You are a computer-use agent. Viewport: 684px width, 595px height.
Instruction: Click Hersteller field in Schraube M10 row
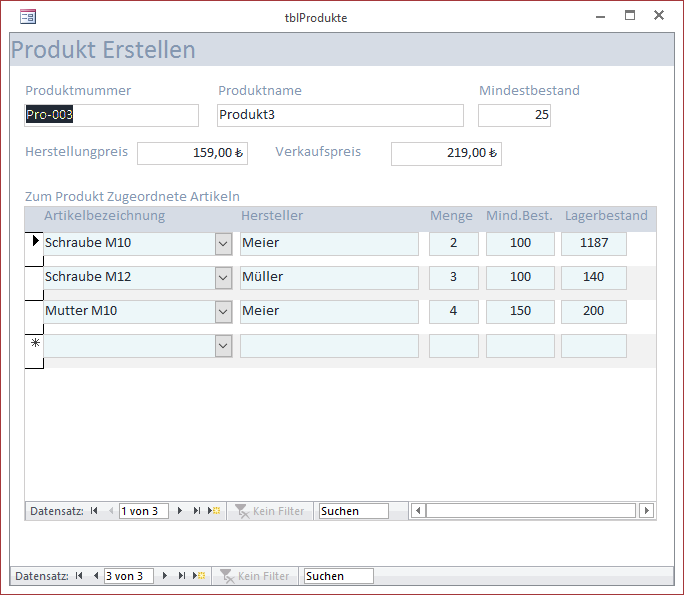click(329, 244)
